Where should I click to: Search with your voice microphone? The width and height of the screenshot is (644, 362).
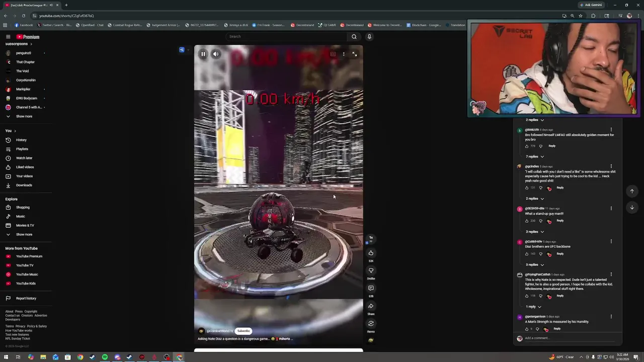click(x=369, y=36)
